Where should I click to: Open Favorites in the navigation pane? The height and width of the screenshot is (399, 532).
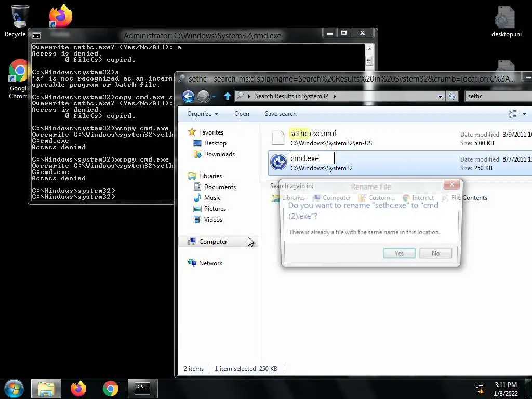[x=211, y=132]
